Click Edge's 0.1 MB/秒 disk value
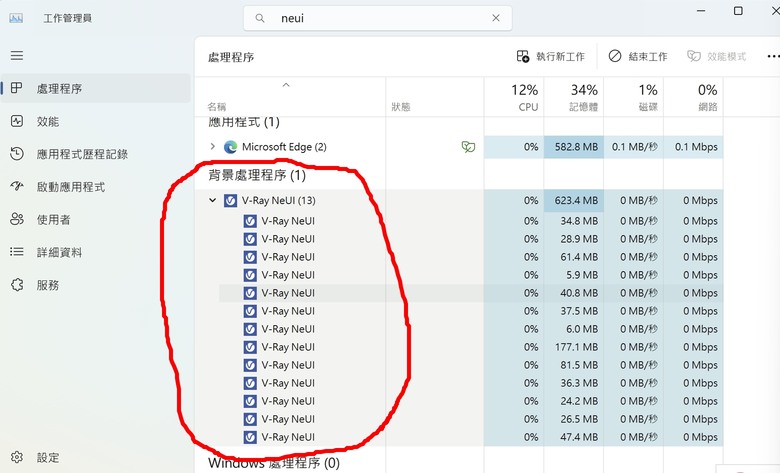Screen dimensions: 780x473 coord(634,147)
